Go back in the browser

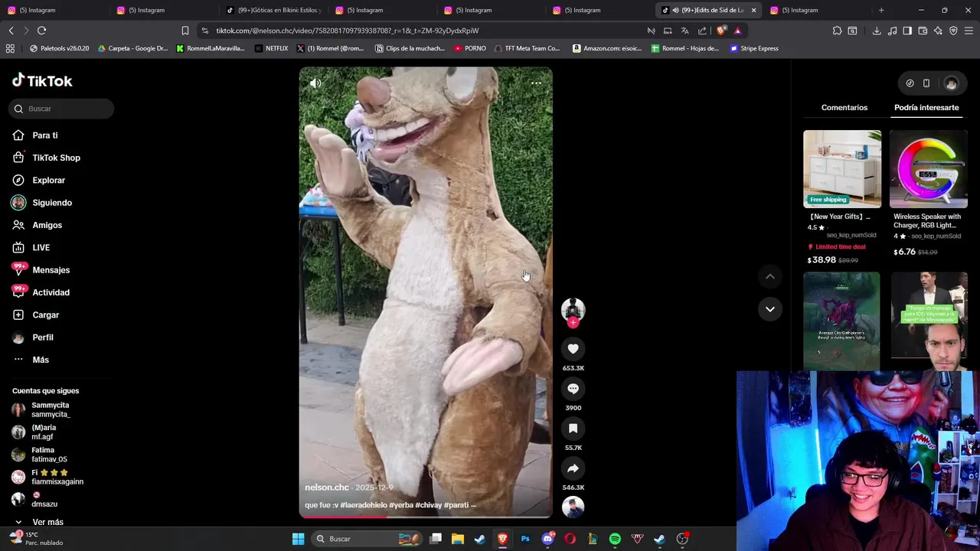point(11,31)
